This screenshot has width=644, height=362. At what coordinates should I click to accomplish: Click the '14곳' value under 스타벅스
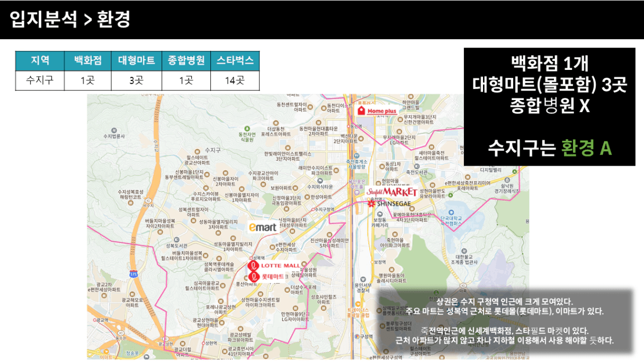pyautogui.click(x=235, y=80)
